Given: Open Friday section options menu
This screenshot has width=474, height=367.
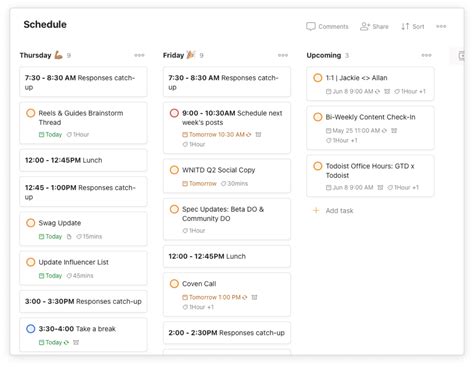Looking at the screenshot, I should pyautogui.click(x=283, y=55).
